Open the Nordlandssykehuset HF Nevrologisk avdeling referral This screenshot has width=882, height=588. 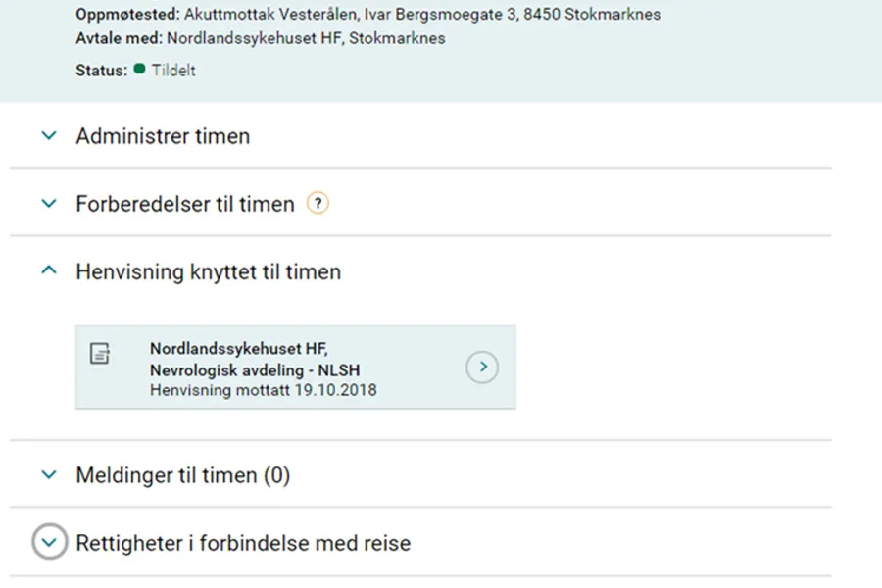(x=482, y=367)
